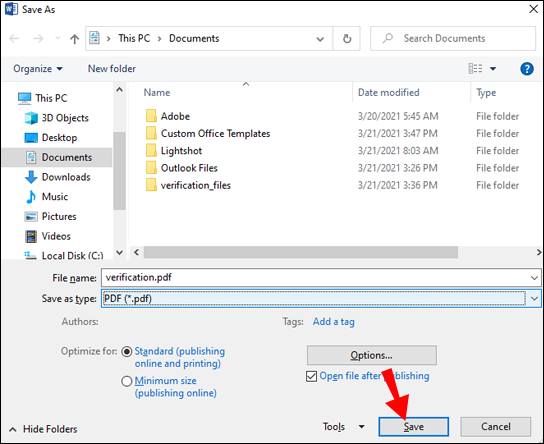Uncheck Open file after publishing checkbox
544x444 pixels.
[x=311, y=376]
